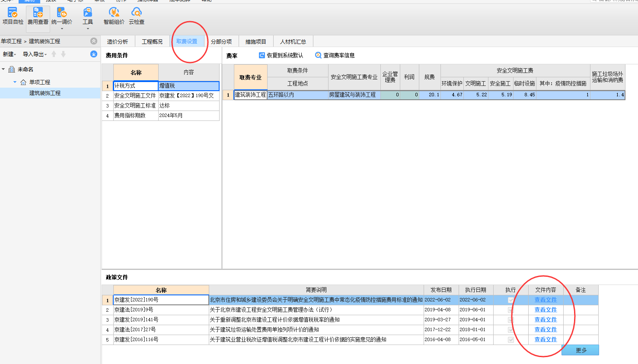This screenshot has width=638, height=364.
Task: Click the 恢复到系统默认 restore defaults icon
Action: click(x=262, y=55)
